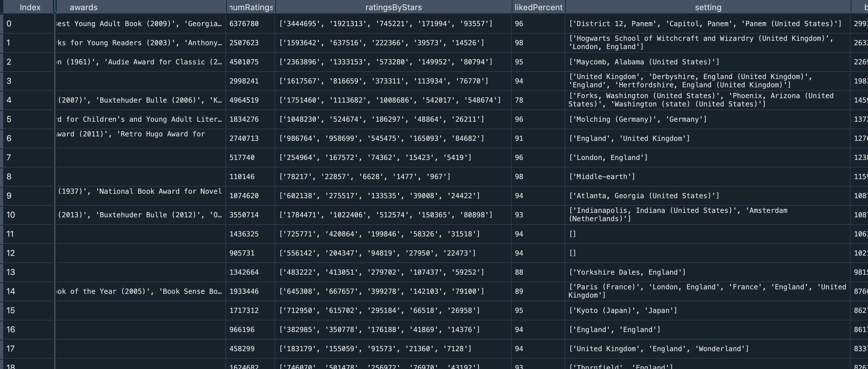Click the Middle-earth setting cell
Viewport: 868px width, 369px height.
(602, 177)
